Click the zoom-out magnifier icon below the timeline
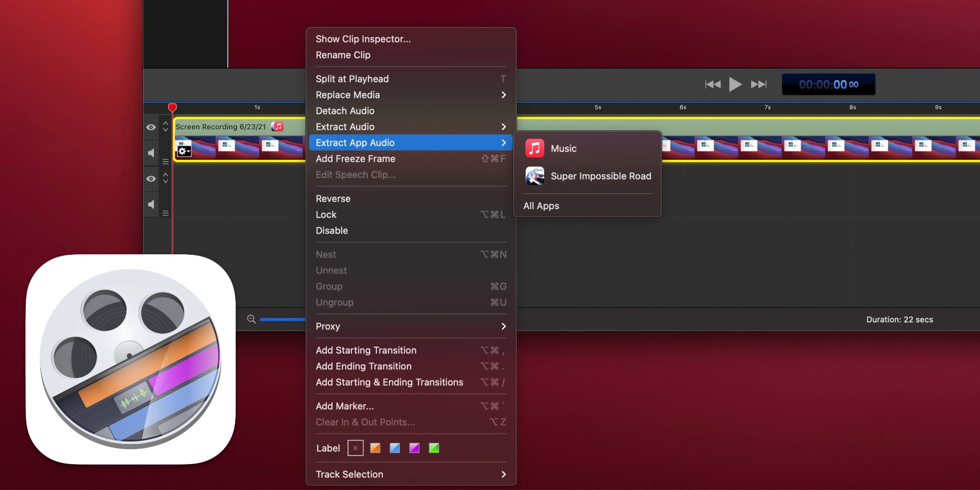Viewport: 980px width, 490px height. 251,319
